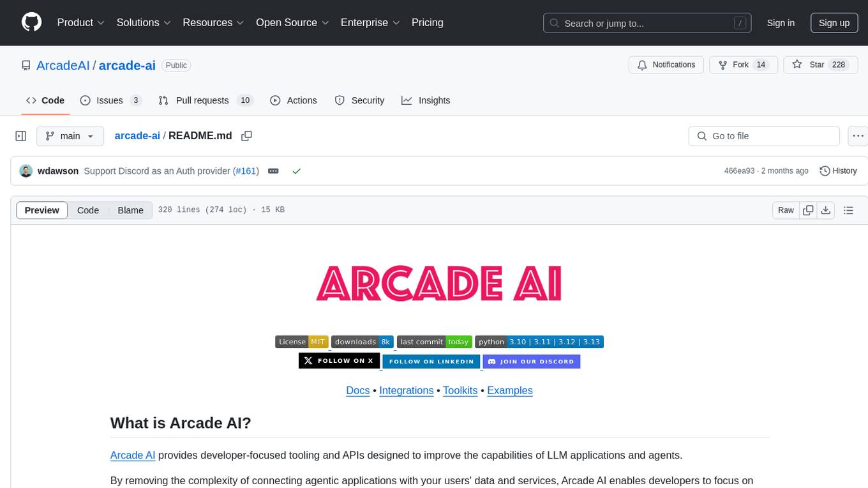Screen dimensions: 868x488
Task: Open the Examples link
Action: point(510,390)
